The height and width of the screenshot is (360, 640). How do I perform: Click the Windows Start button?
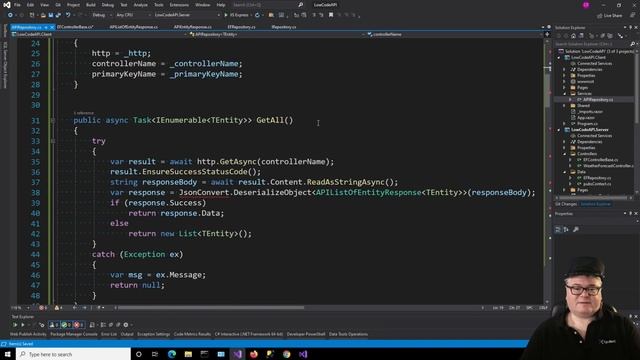pos(8,354)
